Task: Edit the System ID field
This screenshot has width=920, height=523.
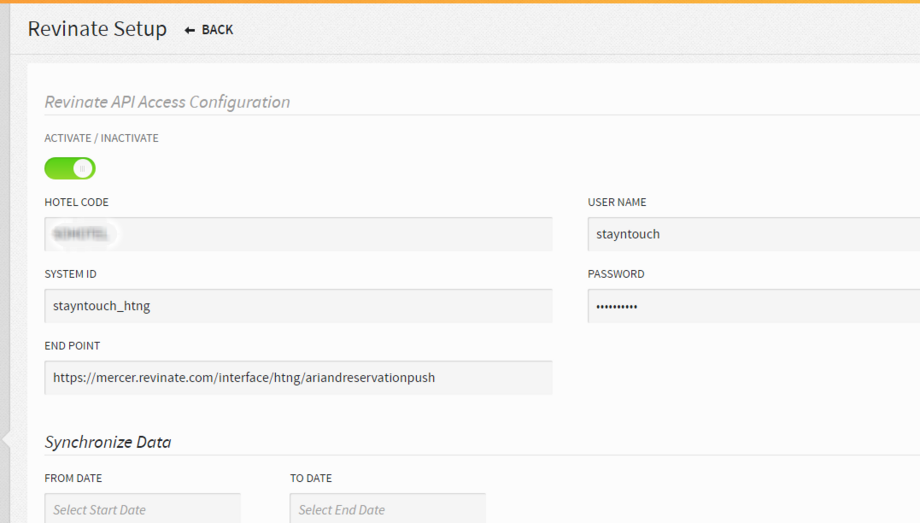Action: pyautogui.click(x=298, y=306)
